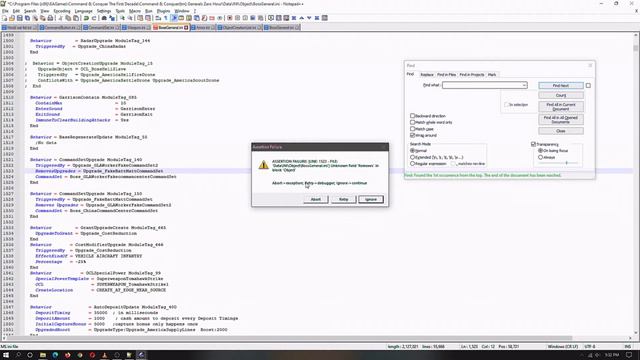Click the Find dialog Close button
The image size is (640, 360).
(x=561, y=131)
